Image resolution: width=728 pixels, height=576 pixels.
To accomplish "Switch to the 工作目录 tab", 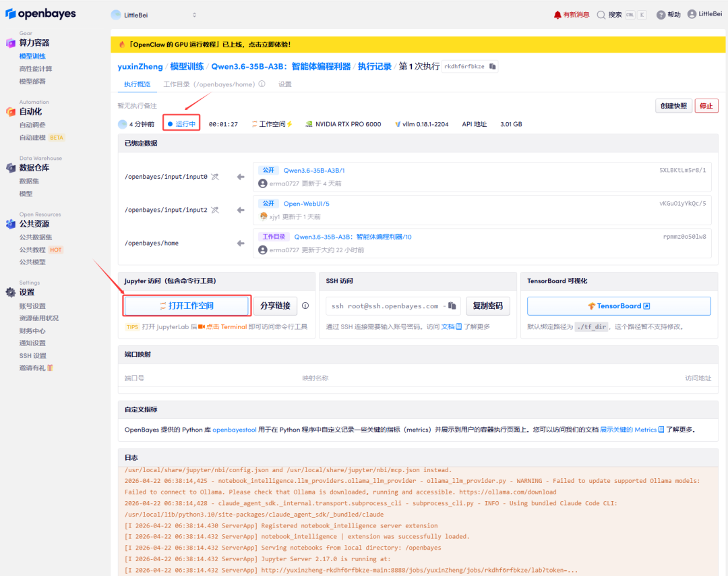I will pos(209,84).
